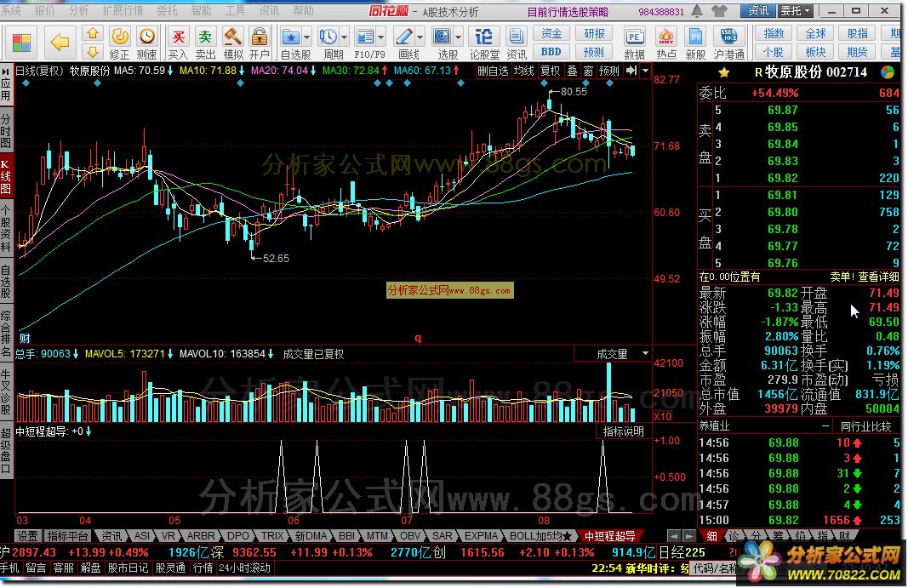Toggle the 叠 overlay option
Viewport: 908px width, 588px height.
[x=572, y=71]
